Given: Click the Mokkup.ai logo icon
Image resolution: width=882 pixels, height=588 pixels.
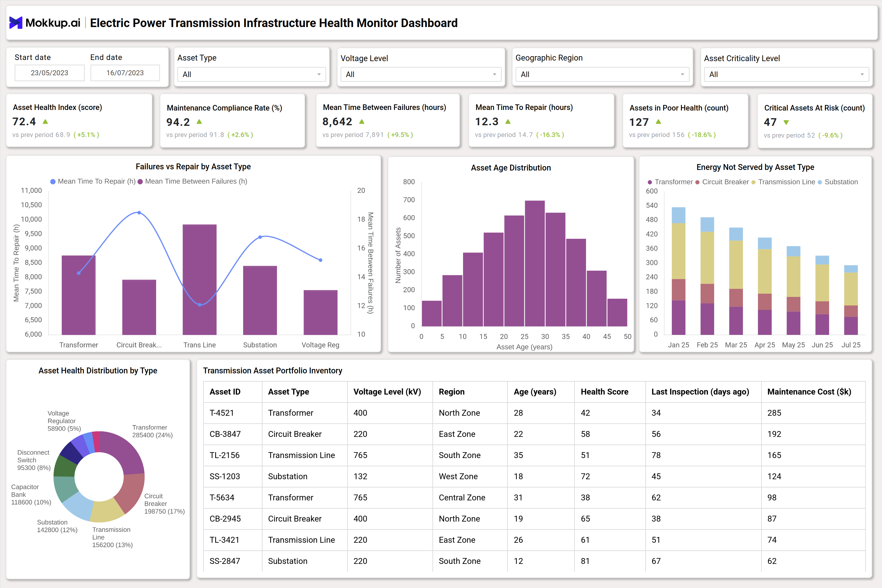Looking at the screenshot, I should (16, 23).
